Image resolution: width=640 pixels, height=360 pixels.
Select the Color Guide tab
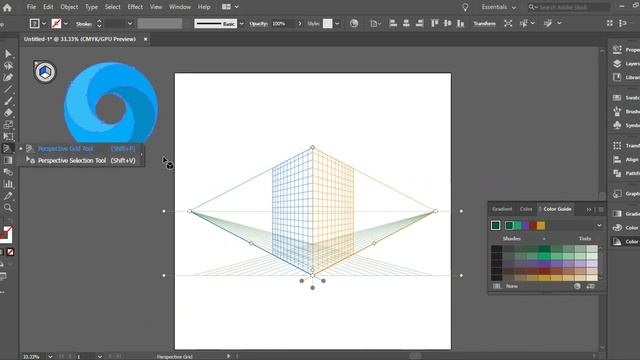[x=557, y=209]
